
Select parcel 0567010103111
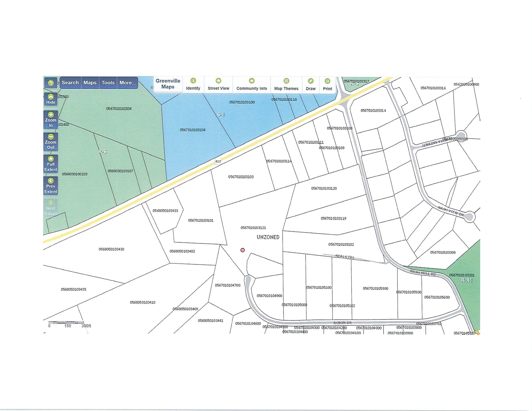click(x=311, y=142)
